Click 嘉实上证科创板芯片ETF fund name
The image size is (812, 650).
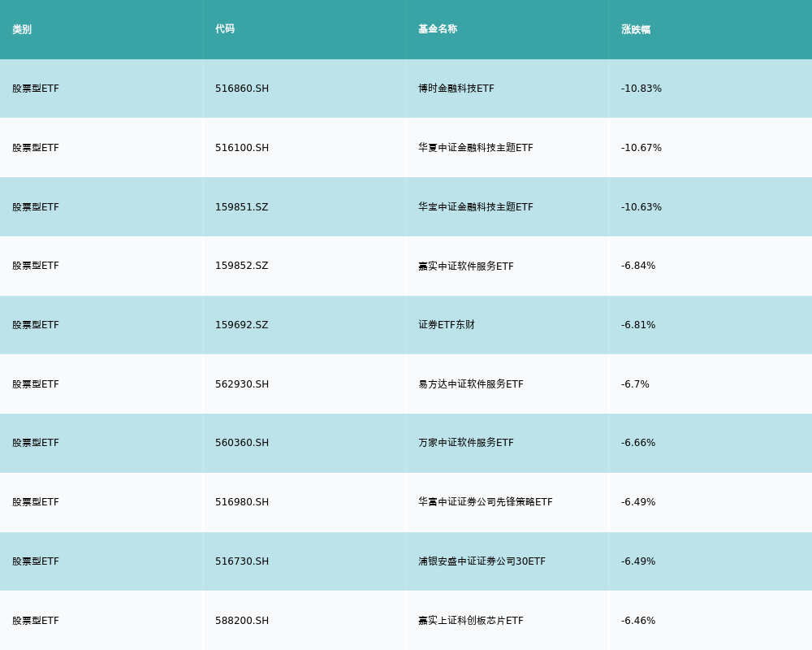(471, 621)
